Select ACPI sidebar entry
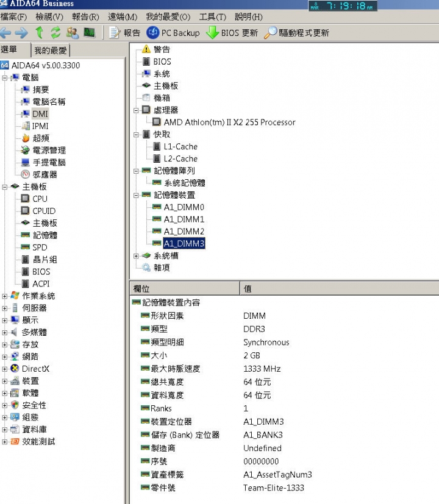This screenshot has width=439, height=504. click(x=41, y=284)
